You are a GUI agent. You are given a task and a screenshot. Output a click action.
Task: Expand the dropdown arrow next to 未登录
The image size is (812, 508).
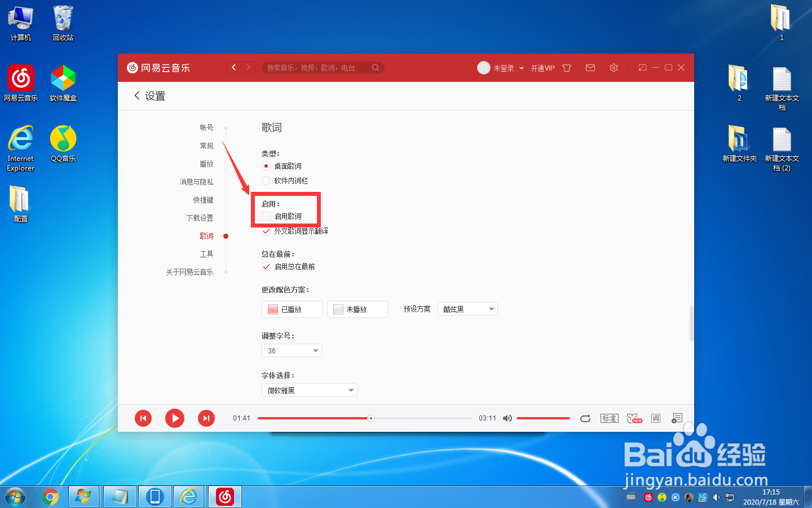522,68
